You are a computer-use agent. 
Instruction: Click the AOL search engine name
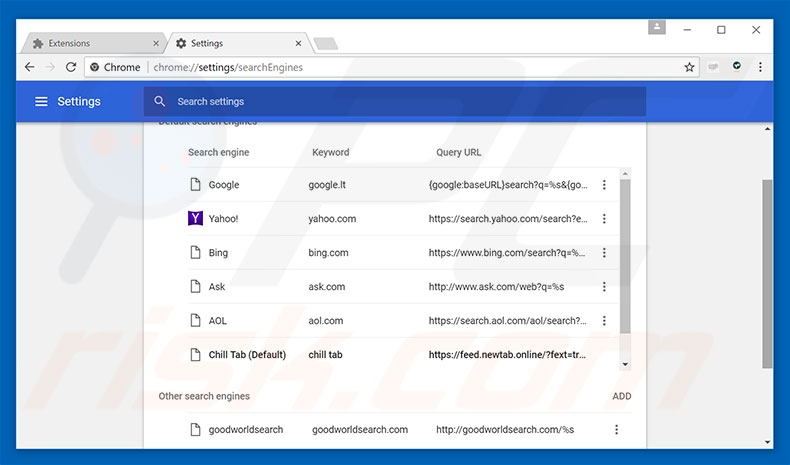(x=218, y=321)
